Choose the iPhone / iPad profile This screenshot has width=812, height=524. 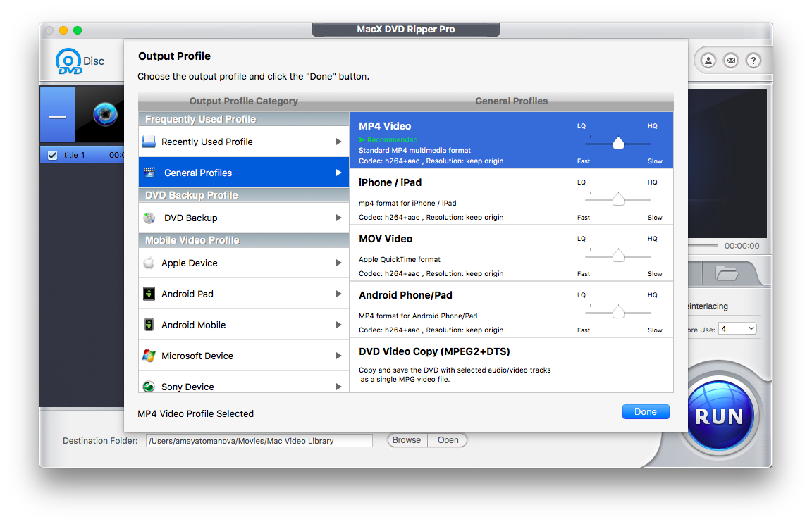coord(512,196)
